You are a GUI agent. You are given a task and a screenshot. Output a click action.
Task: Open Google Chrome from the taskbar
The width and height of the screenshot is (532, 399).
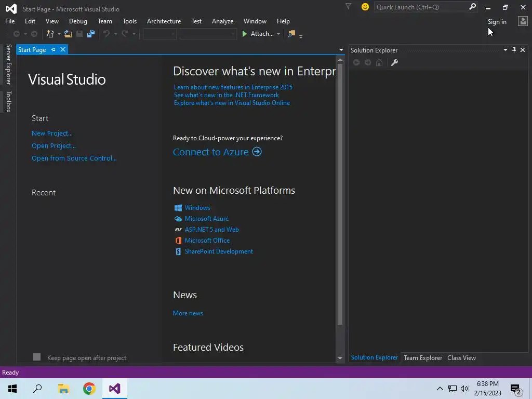click(x=89, y=389)
